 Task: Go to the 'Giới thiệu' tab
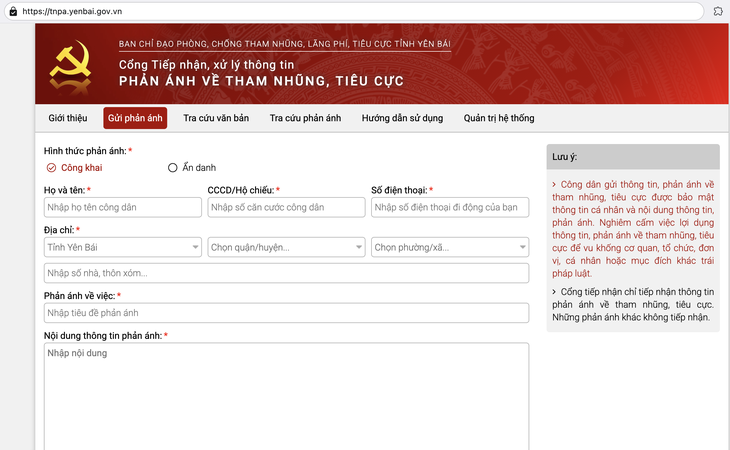click(x=68, y=118)
